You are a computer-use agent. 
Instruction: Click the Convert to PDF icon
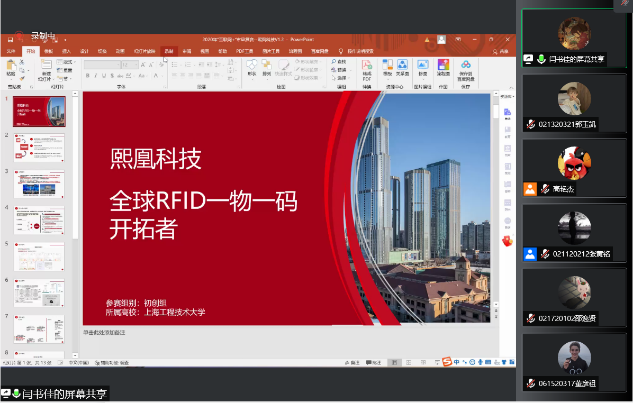367,68
